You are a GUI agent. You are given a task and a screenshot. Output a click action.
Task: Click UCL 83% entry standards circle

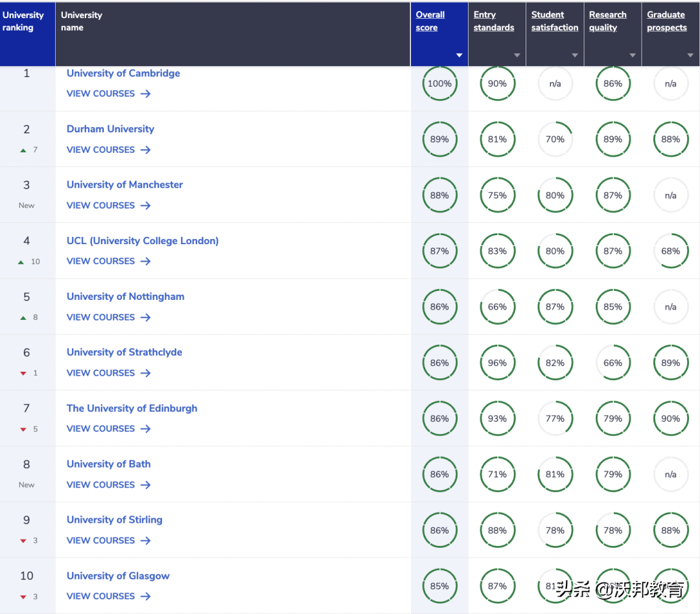[497, 251]
